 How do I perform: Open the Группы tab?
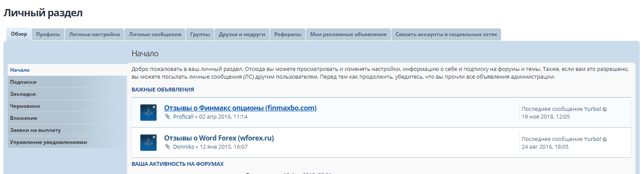200,34
